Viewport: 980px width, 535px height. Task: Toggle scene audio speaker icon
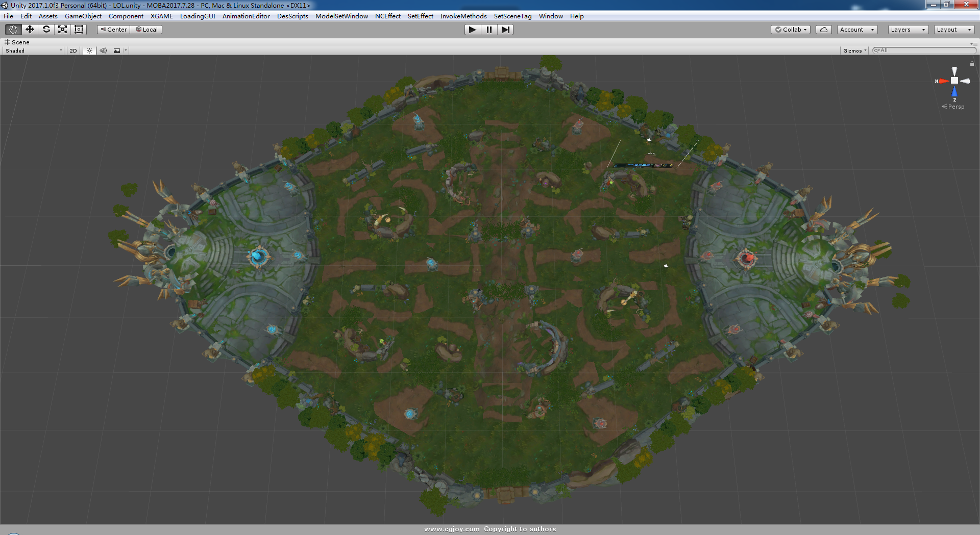coord(103,50)
